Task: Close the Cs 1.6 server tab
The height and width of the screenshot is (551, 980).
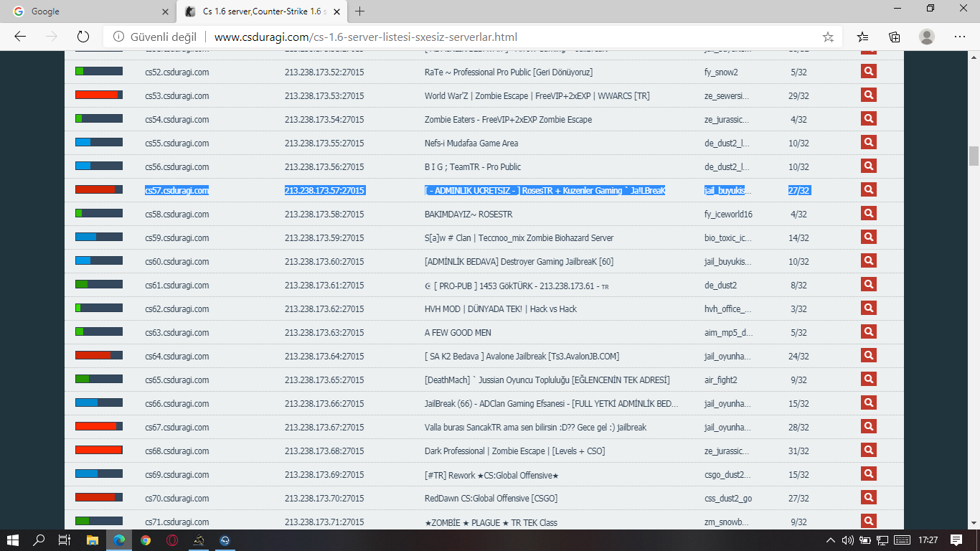Action: (x=337, y=11)
